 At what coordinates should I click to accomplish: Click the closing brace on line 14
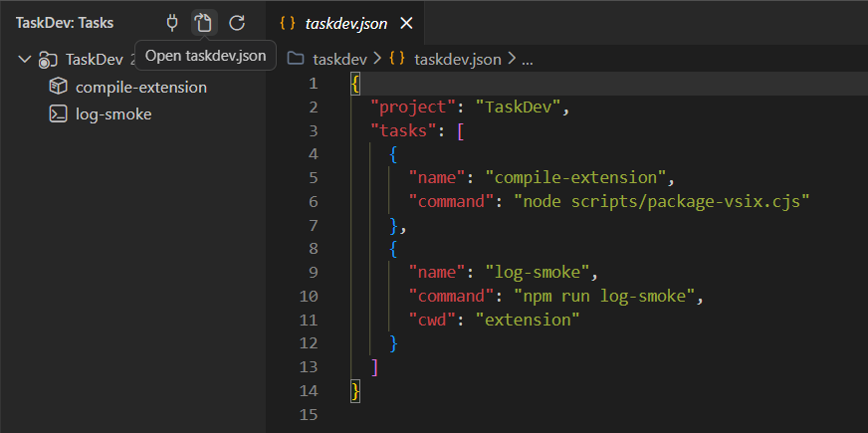click(x=356, y=391)
